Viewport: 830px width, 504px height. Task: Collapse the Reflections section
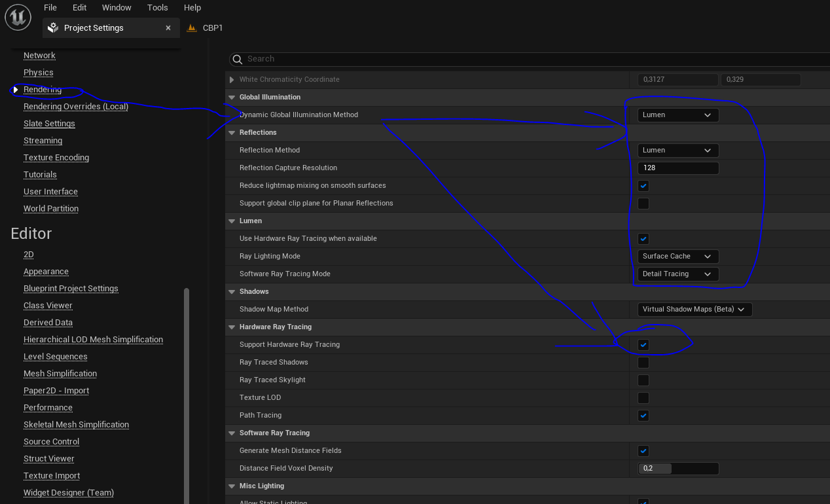tap(232, 133)
